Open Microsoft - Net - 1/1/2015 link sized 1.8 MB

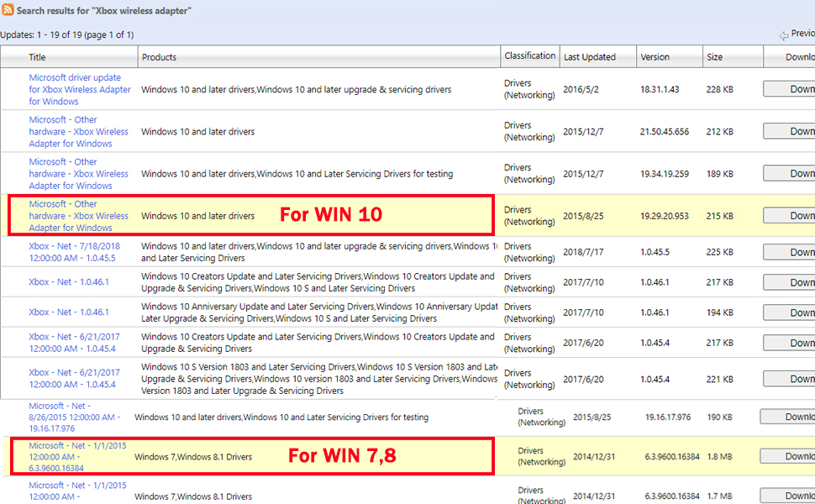(x=77, y=457)
